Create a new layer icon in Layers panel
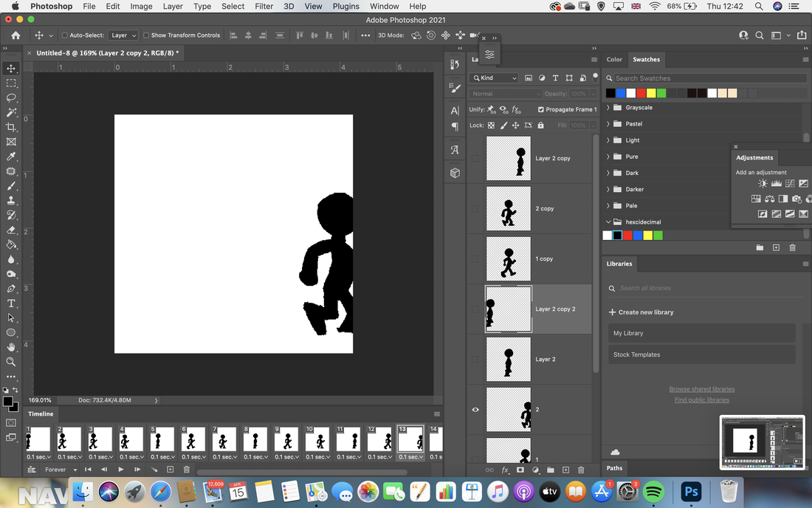The image size is (812, 508). [x=565, y=470]
